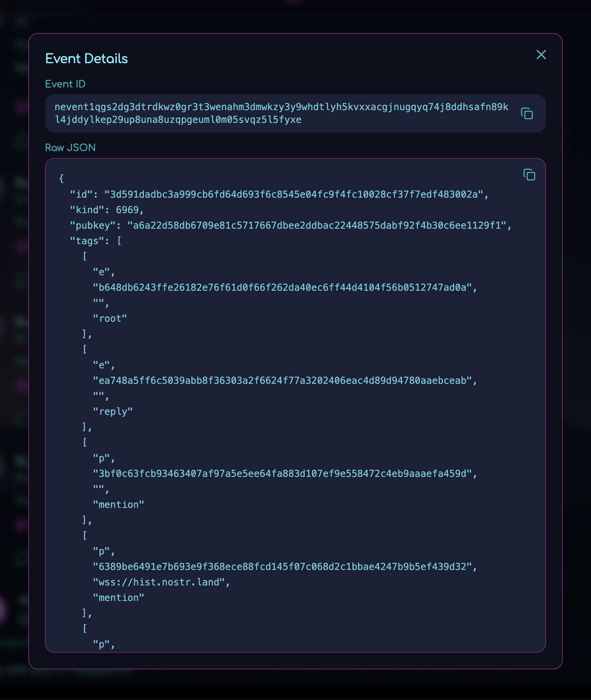Click the "kind": 6969 line
The image size is (591, 700).
[107, 210]
